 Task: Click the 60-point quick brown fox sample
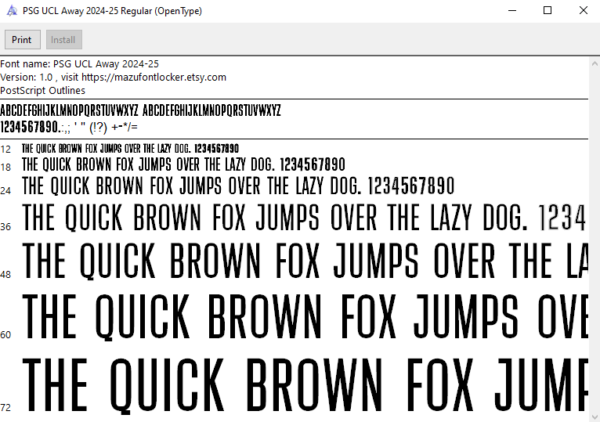305,317
